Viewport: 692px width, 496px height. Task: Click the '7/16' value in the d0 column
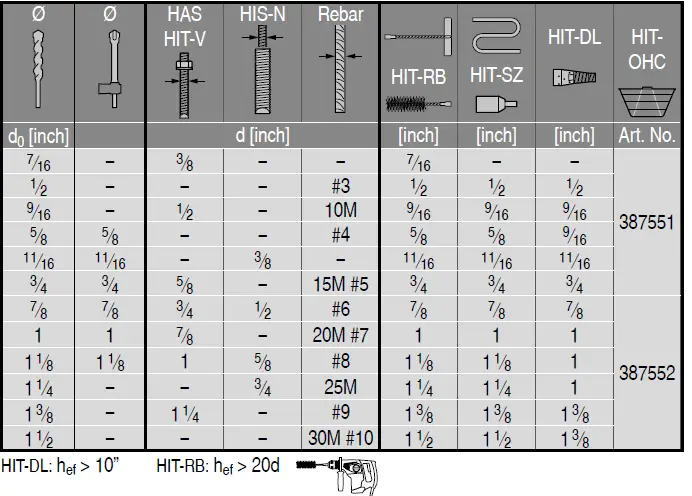coord(38,162)
